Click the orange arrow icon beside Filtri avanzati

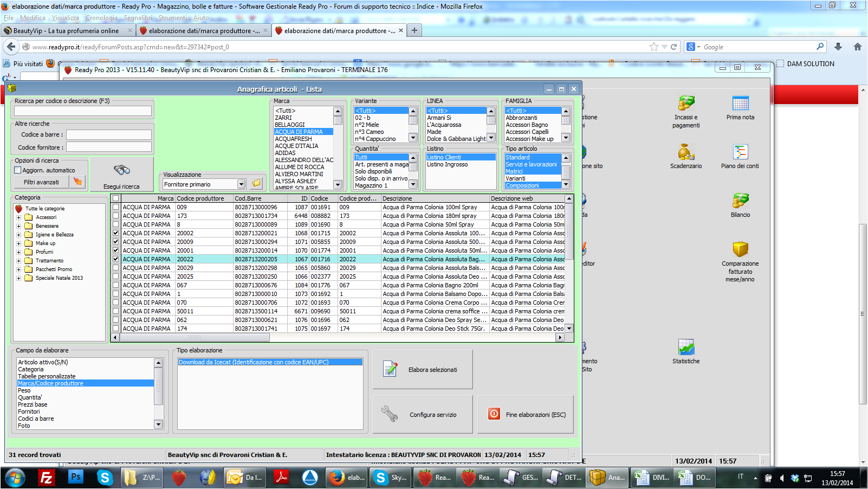coord(78,182)
